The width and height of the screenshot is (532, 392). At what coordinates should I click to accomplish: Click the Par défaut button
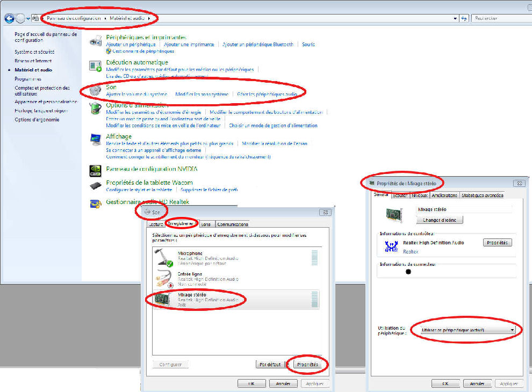[270, 365]
